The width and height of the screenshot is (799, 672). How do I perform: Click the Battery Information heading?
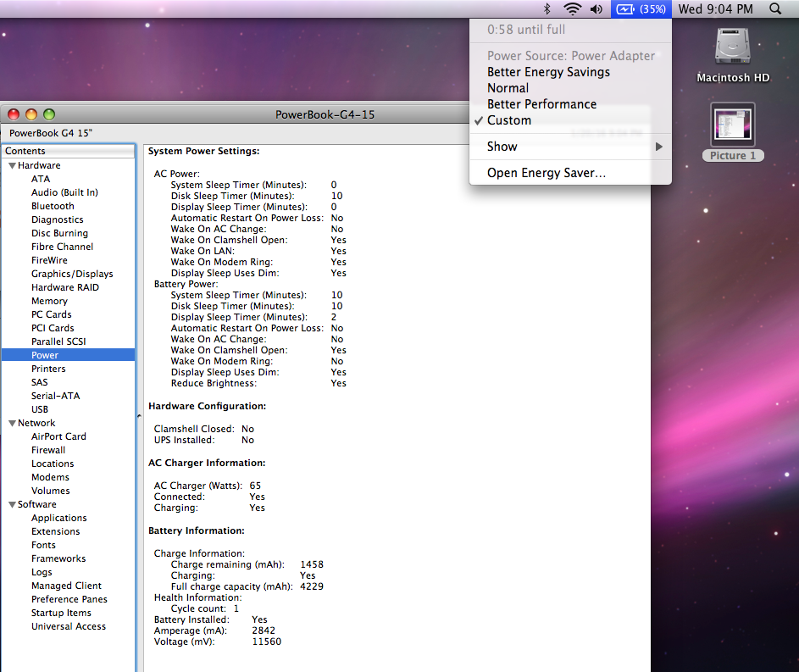pos(197,530)
